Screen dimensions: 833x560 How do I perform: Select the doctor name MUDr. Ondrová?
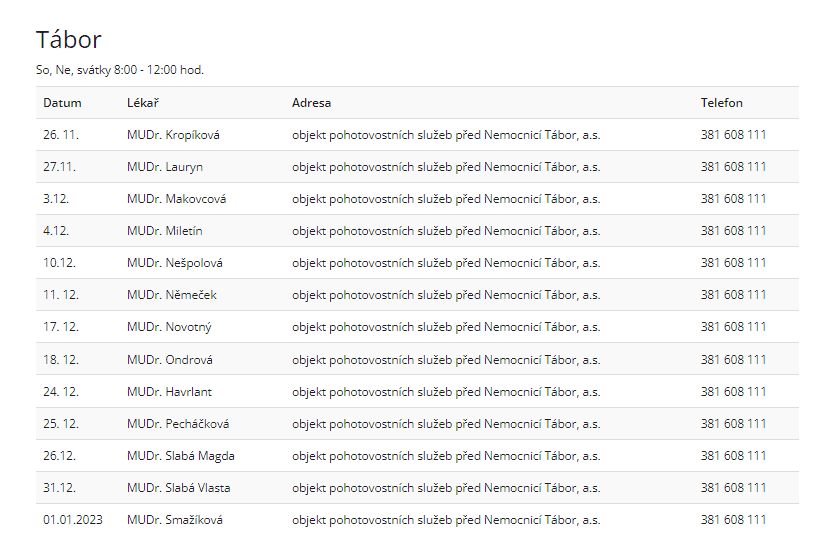coord(170,360)
